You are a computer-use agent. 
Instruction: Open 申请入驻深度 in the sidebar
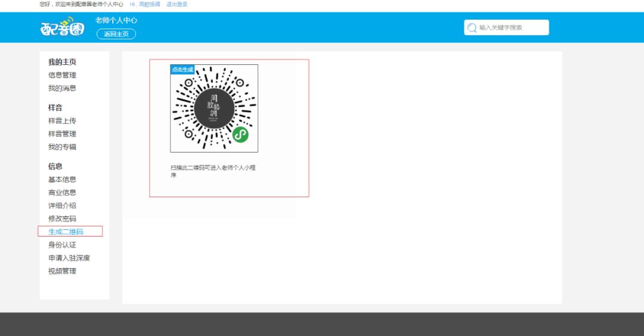tap(69, 258)
